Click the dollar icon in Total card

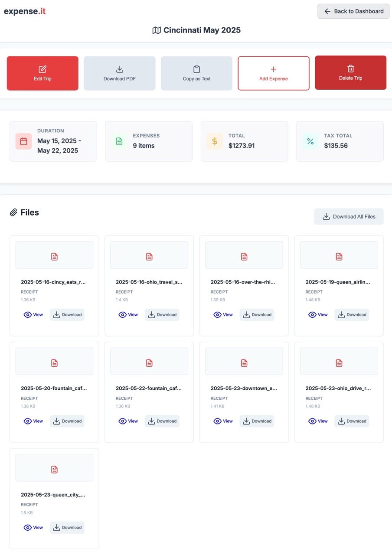coord(215,141)
